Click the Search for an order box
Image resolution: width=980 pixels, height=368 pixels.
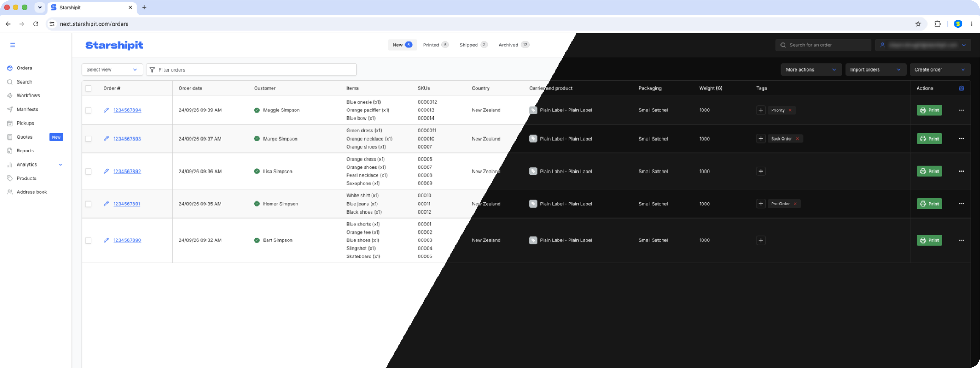pos(823,45)
